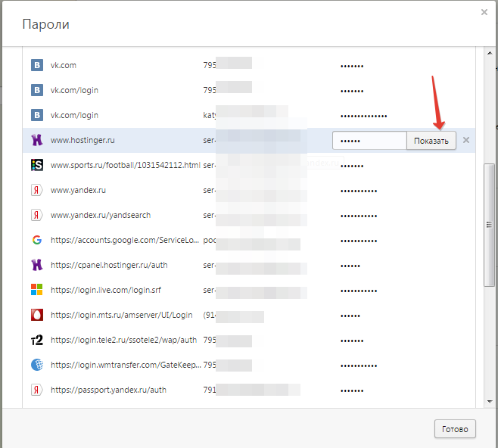Click the hostinger.ru password field
Viewport: 498px width, 448px height.
(x=369, y=141)
